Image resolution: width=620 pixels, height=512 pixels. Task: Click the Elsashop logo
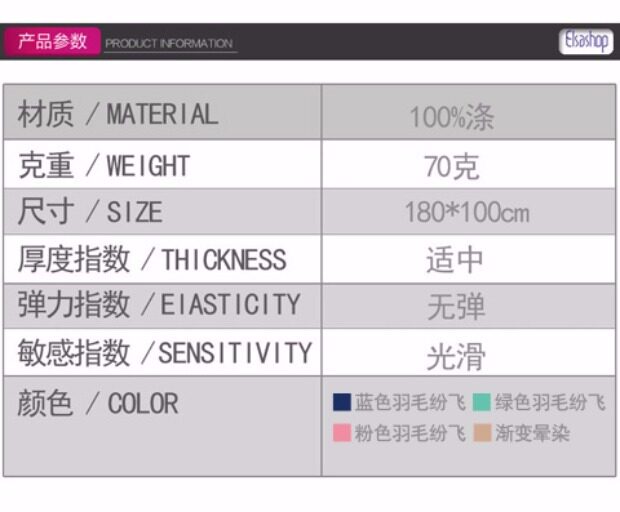pos(585,42)
